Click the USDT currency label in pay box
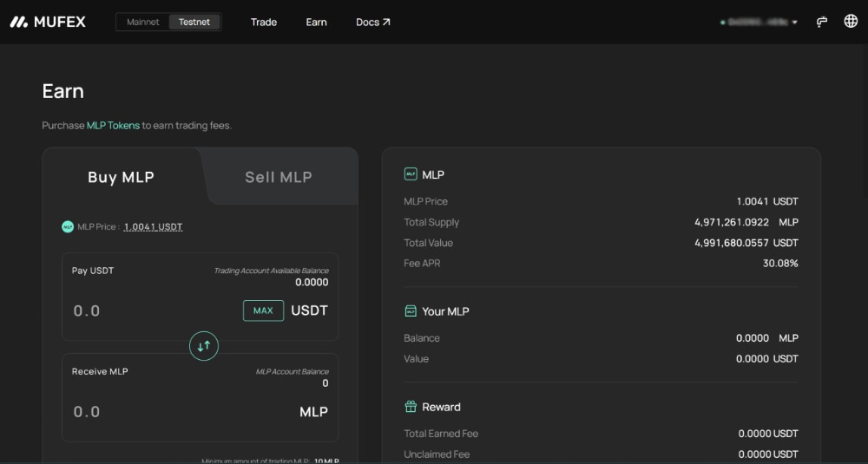This screenshot has height=464, width=868. pos(310,310)
